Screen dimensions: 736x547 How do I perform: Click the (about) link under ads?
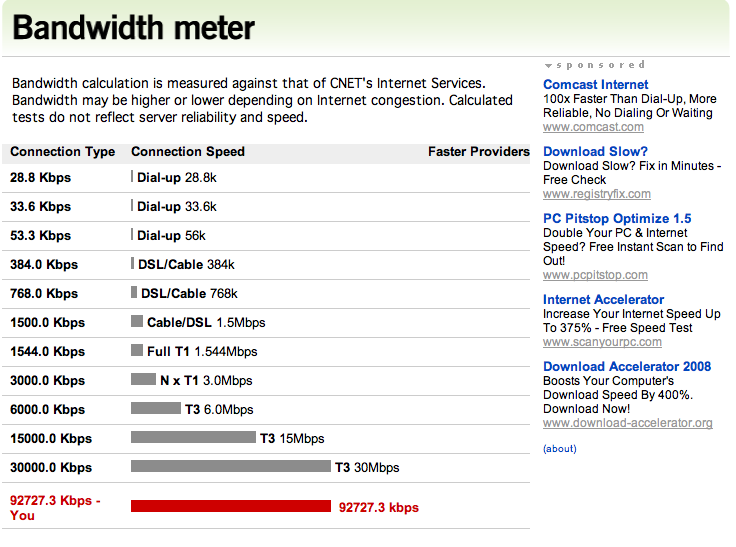pyautogui.click(x=560, y=448)
